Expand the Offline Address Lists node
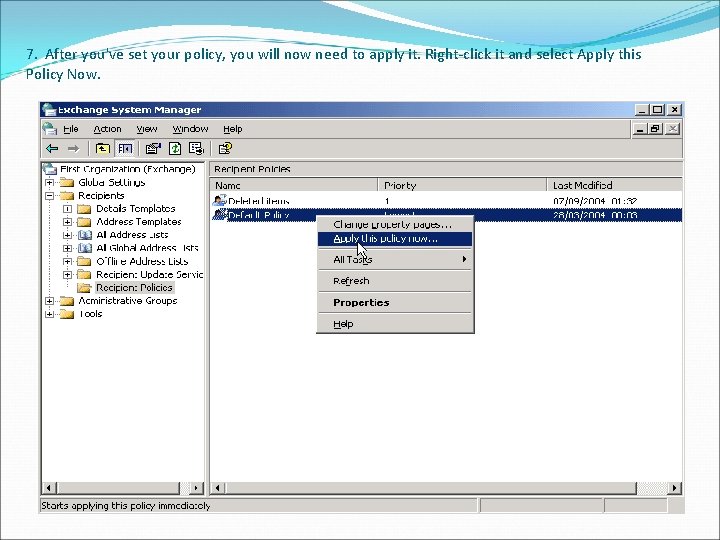The height and width of the screenshot is (540, 720). pos(68,261)
